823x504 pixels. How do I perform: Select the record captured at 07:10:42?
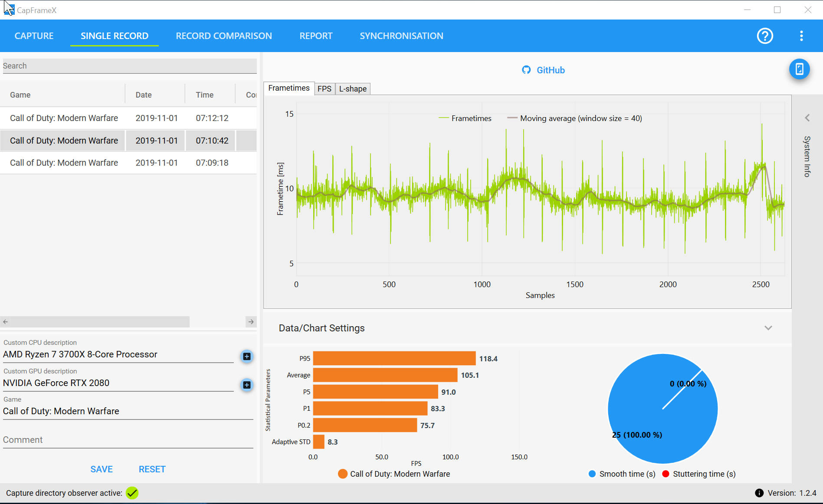click(128, 141)
